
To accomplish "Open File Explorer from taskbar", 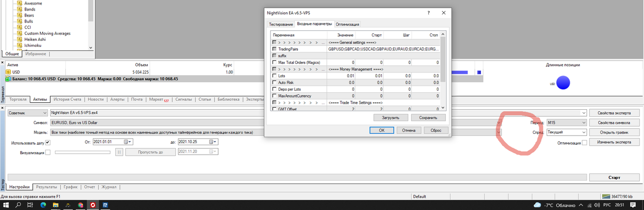I will tap(55, 205).
